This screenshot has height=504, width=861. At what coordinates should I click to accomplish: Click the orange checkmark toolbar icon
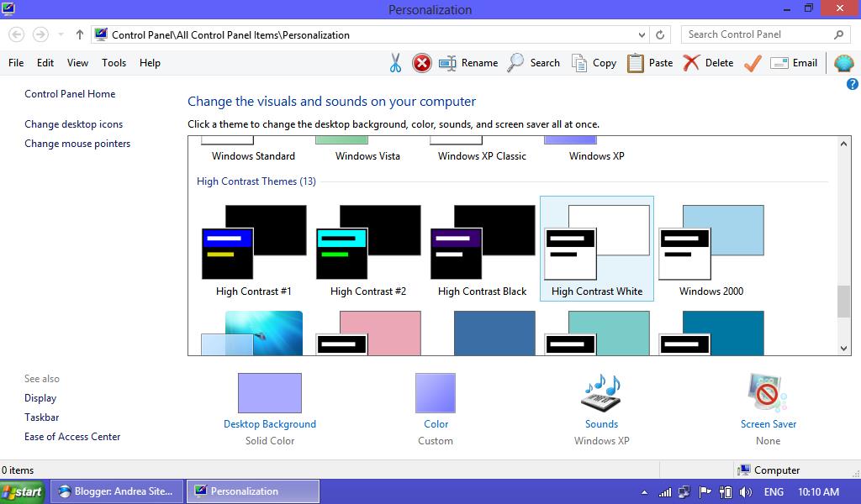pos(753,63)
